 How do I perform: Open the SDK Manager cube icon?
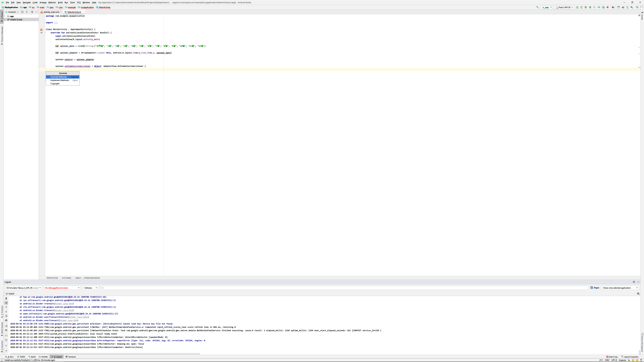point(632,8)
